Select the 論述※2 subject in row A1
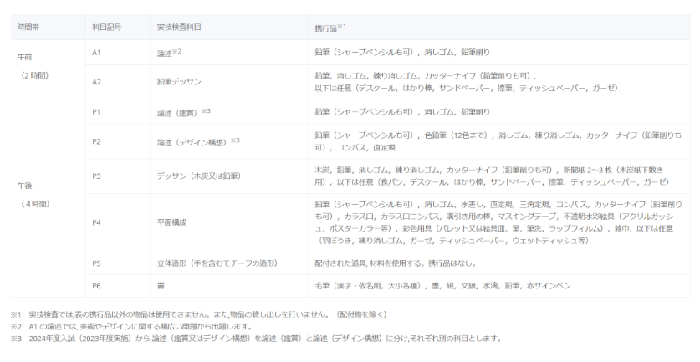 (169, 53)
